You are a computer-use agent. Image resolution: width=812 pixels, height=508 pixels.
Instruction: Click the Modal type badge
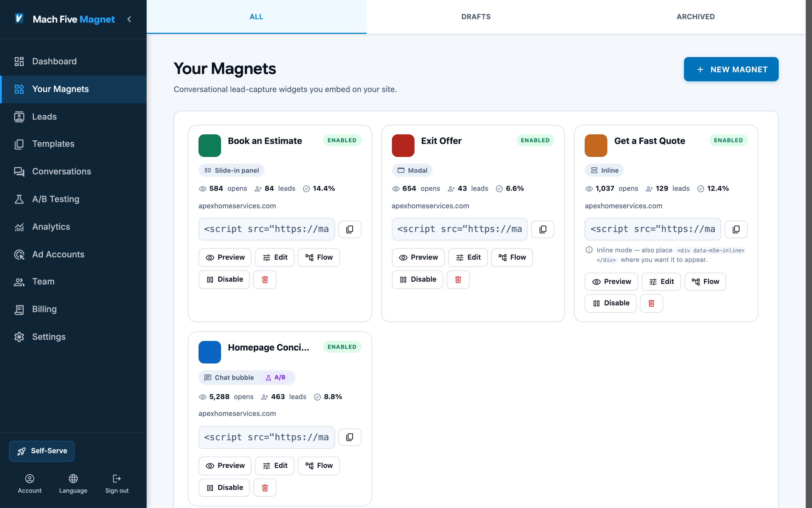tap(412, 170)
